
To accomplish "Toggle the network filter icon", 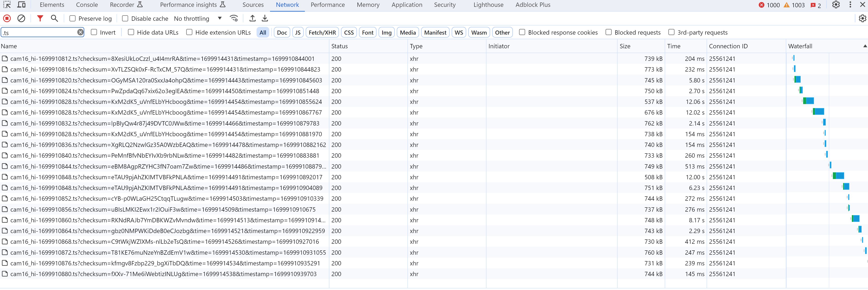I will pyautogui.click(x=40, y=18).
